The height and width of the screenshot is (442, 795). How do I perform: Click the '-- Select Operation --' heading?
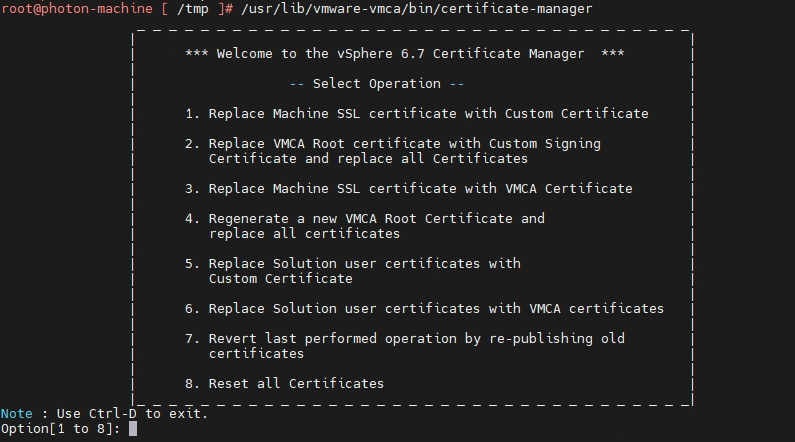[x=377, y=84]
